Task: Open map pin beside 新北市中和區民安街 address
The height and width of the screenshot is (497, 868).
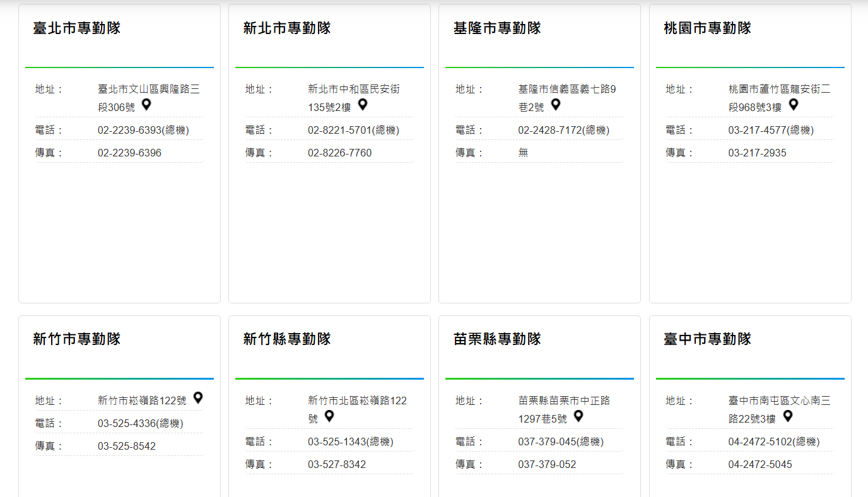Action: [363, 105]
